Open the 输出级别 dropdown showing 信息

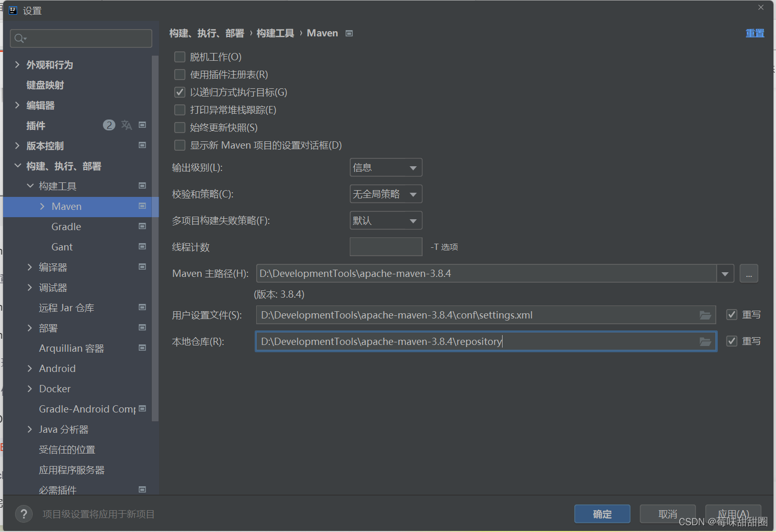386,167
